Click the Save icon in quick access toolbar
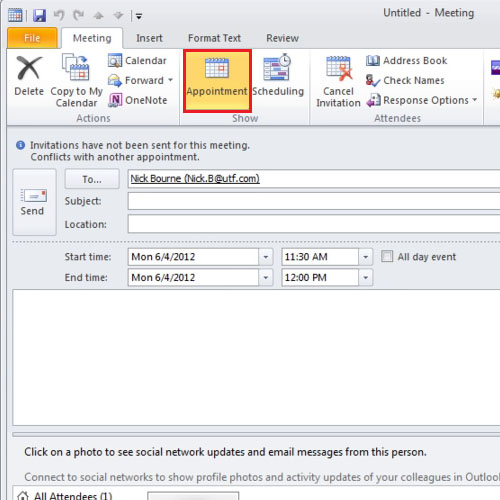The image size is (500, 500). [x=39, y=15]
